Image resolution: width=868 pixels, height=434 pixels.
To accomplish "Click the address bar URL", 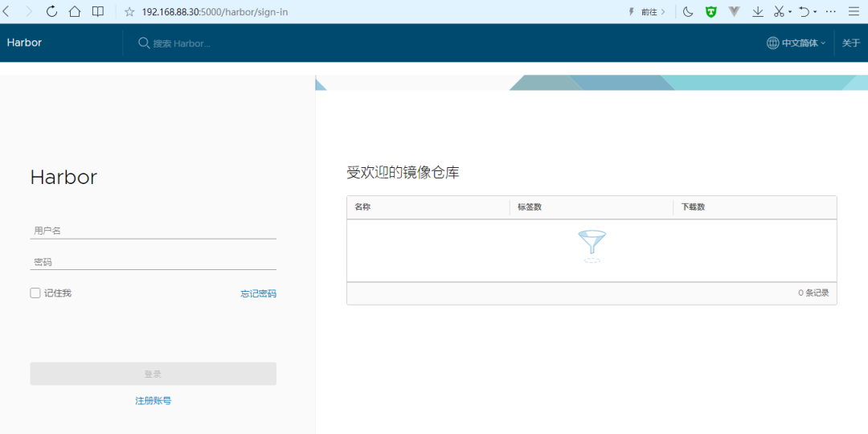I will (x=215, y=11).
